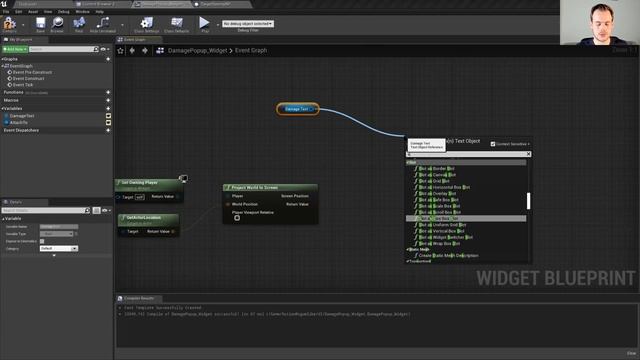This screenshot has width=640, height=360.
Task: Open the Category dropdown set to Default
Action: (x=59, y=249)
